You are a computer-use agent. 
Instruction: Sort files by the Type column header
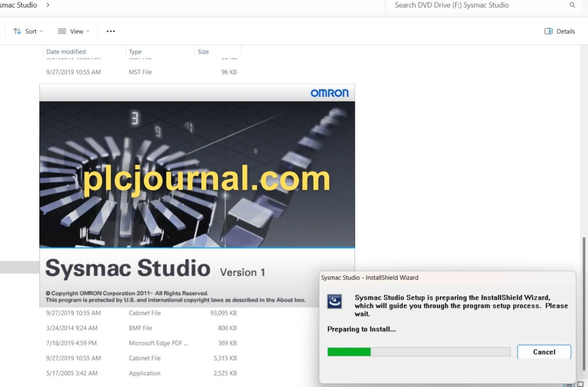coord(135,51)
